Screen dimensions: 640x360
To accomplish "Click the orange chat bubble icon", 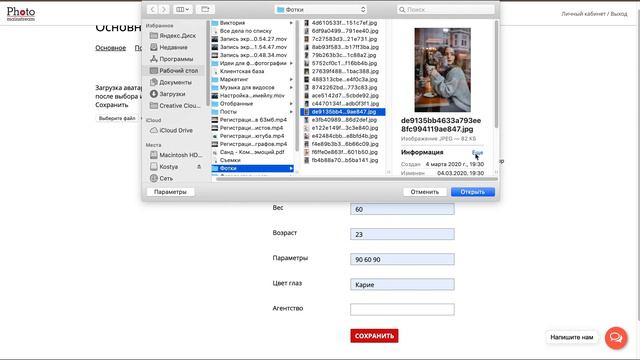I will (x=616, y=338).
